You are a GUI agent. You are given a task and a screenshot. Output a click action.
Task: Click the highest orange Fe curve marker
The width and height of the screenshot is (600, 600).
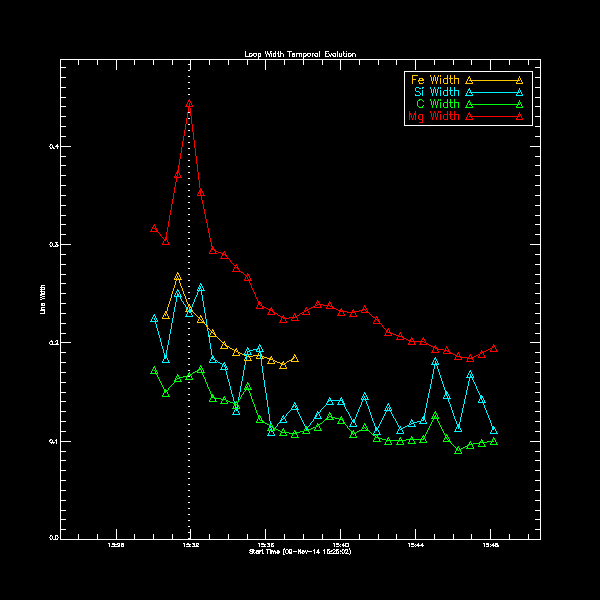pyautogui.click(x=177, y=277)
